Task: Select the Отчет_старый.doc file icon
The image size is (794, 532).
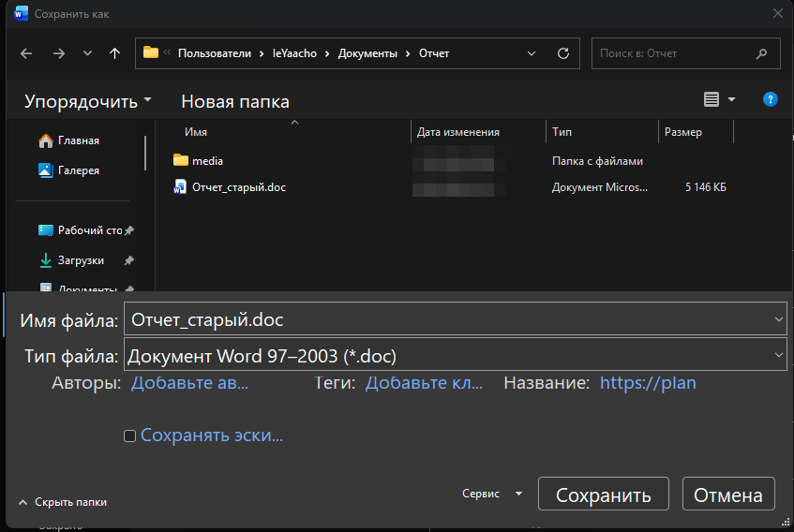Action: click(x=180, y=187)
